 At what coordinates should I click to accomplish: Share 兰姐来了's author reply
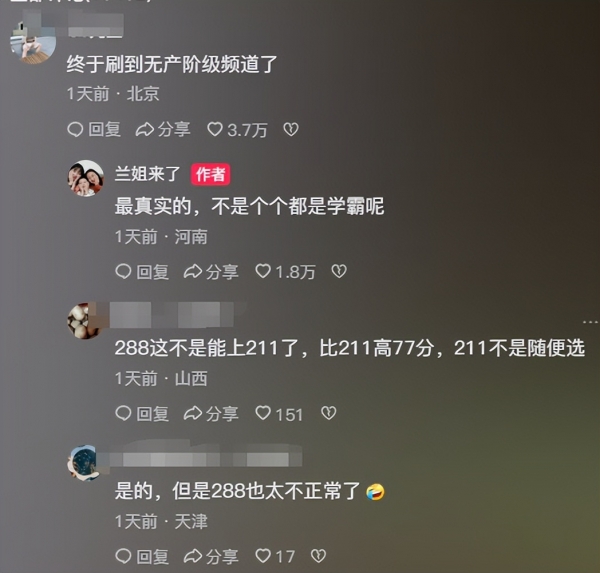coord(211,272)
